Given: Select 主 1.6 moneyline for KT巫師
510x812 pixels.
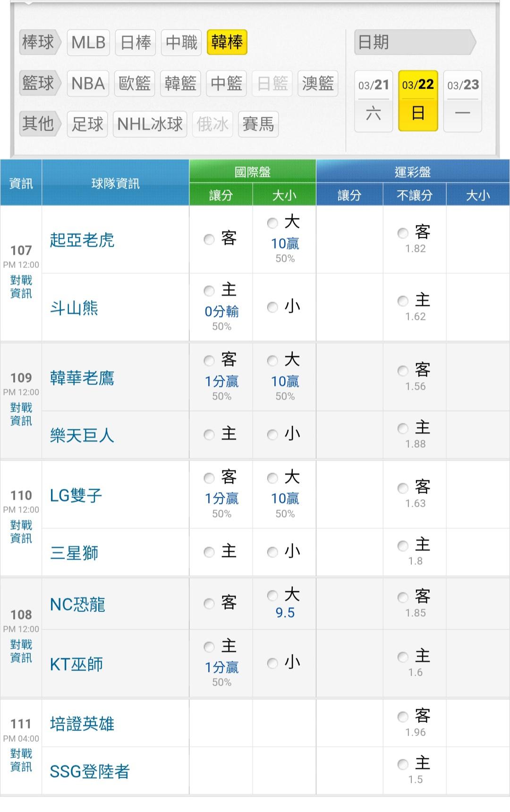Looking at the screenshot, I should (403, 657).
